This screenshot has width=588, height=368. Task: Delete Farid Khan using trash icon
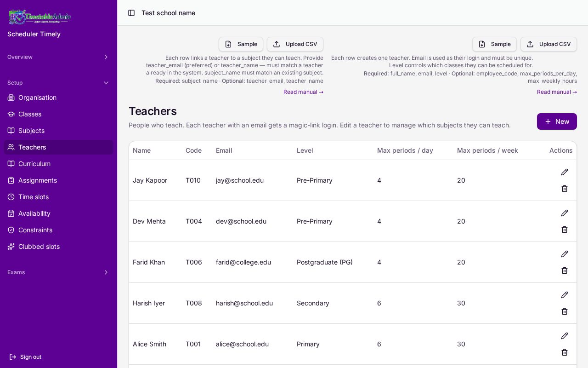coord(565,270)
